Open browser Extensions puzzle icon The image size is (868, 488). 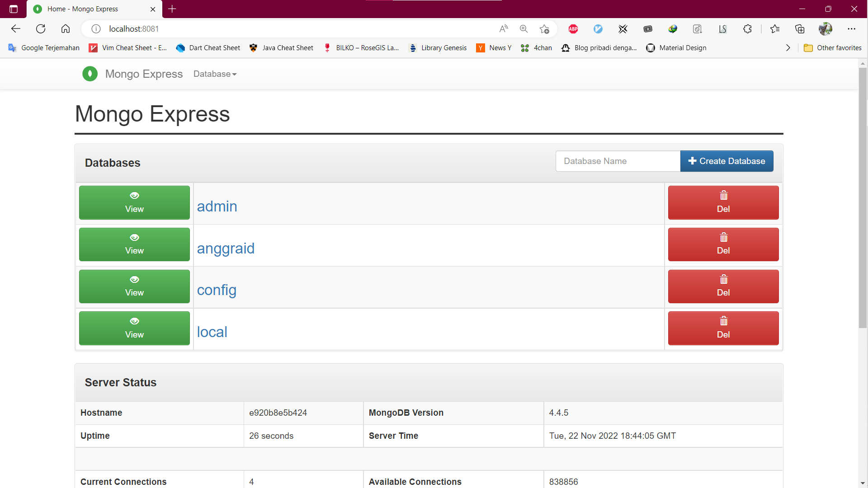[747, 29]
